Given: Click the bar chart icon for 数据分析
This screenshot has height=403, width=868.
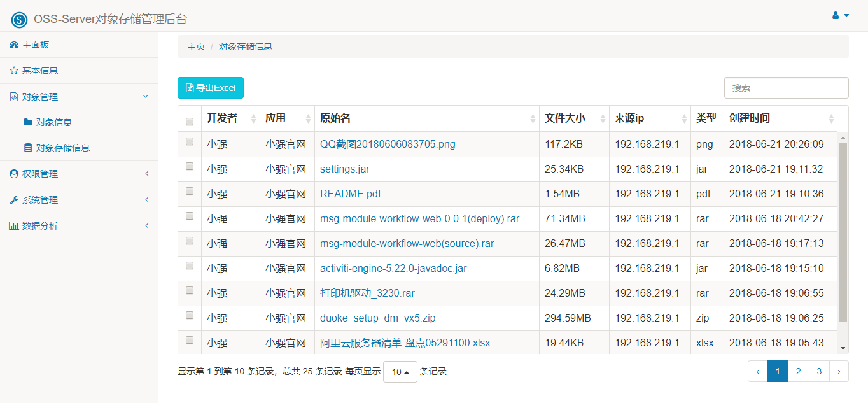Looking at the screenshot, I should 14,226.
